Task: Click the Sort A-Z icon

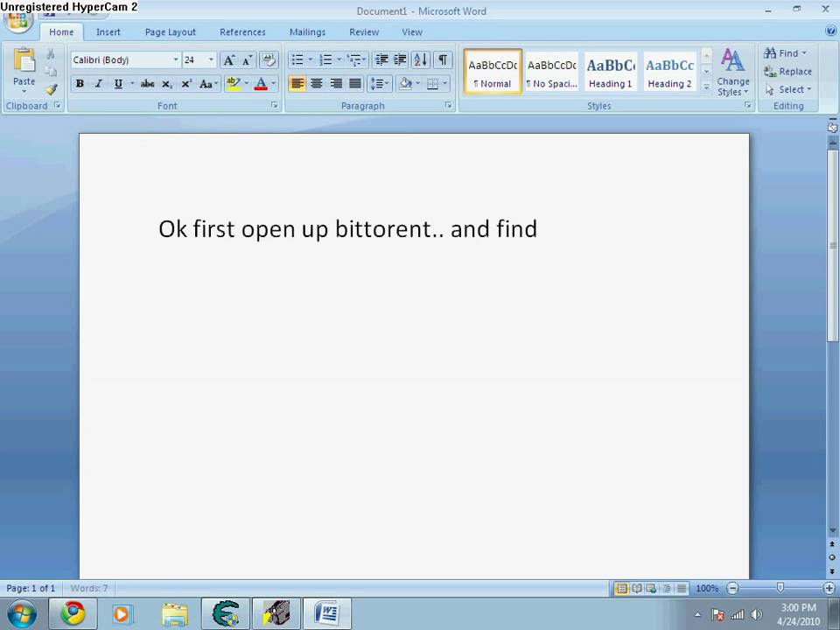Action: pos(421,59)
